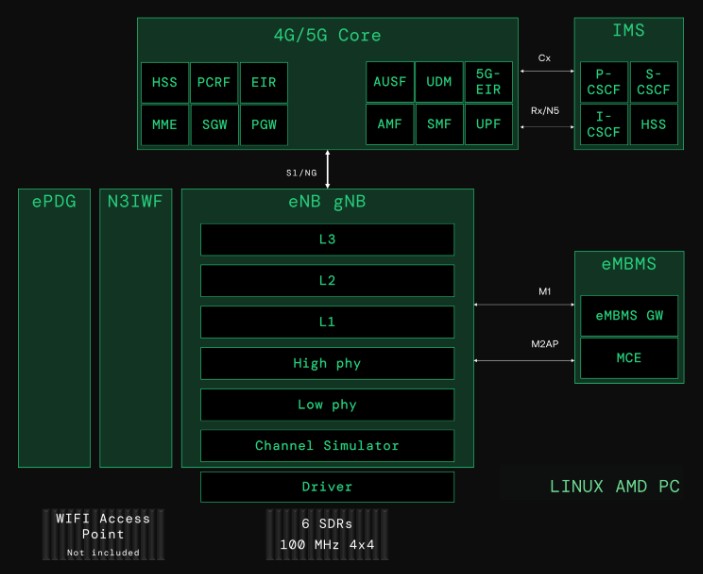The width and height of the screenshot is (703, 574).
Task: Click the Not included text
Action: tap(103, 553)
